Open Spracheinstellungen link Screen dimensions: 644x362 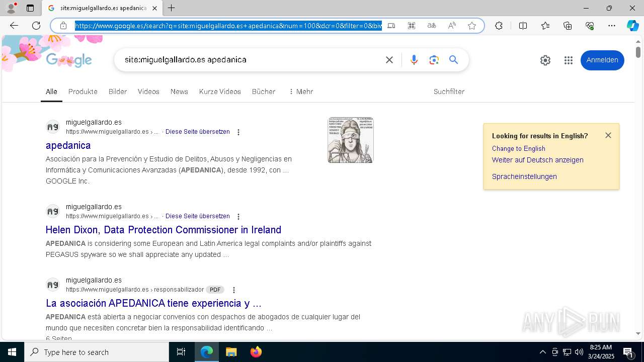(x=524, y=176)
